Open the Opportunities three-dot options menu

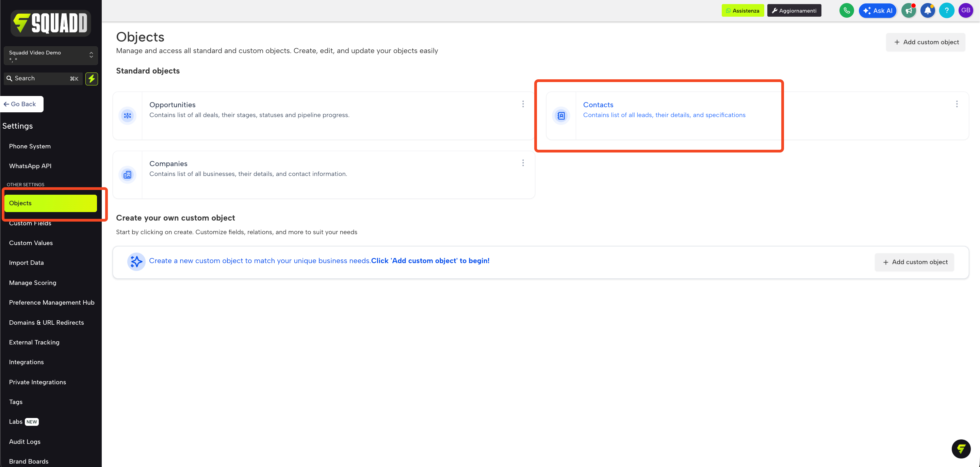(x=523, y=104)
